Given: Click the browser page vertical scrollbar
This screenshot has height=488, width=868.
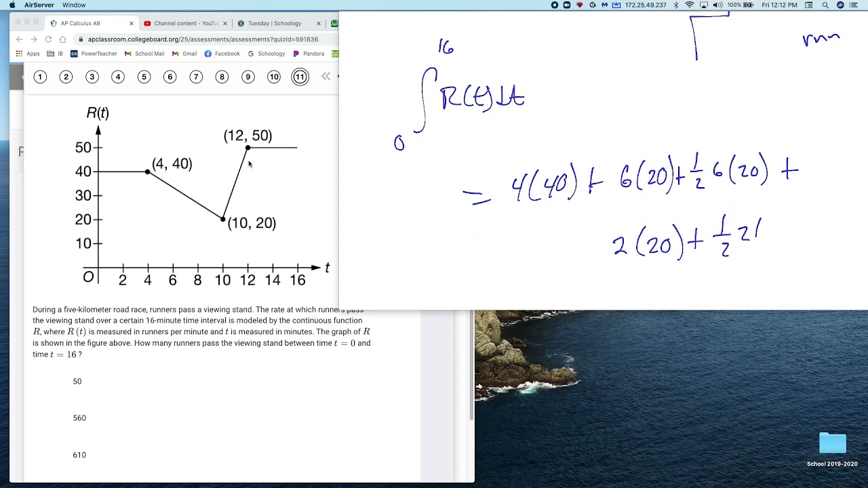Looking at the screenshot, I should (x=471, y=366).
